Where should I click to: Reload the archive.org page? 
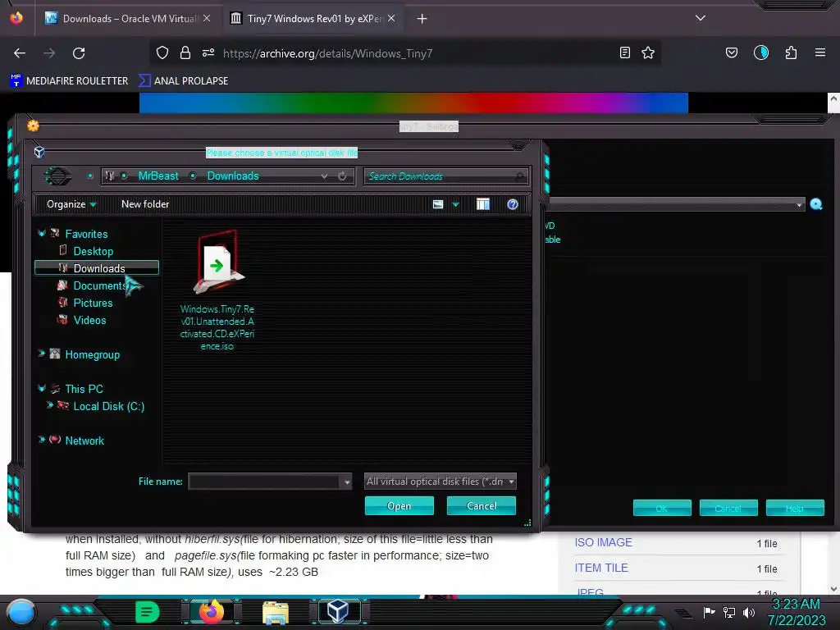79,53
